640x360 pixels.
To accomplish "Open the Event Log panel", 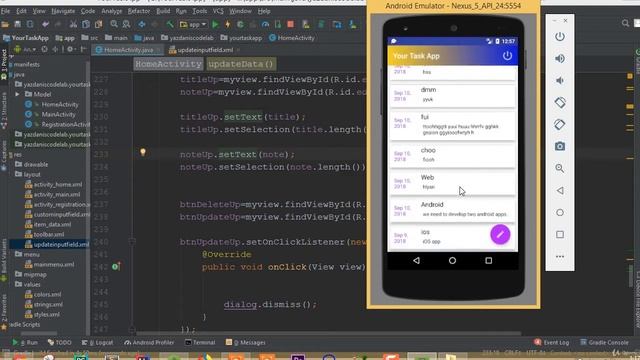I will coord(552,342).
